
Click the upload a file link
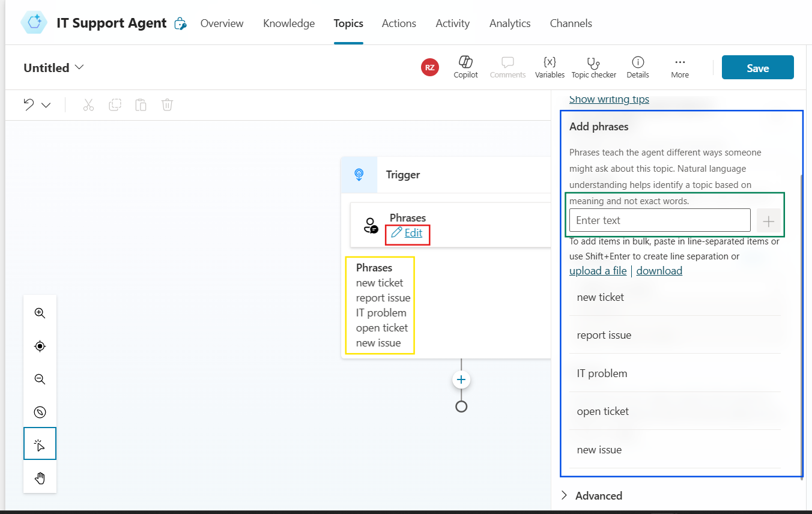pyautogui.click(x=598, y=270)
